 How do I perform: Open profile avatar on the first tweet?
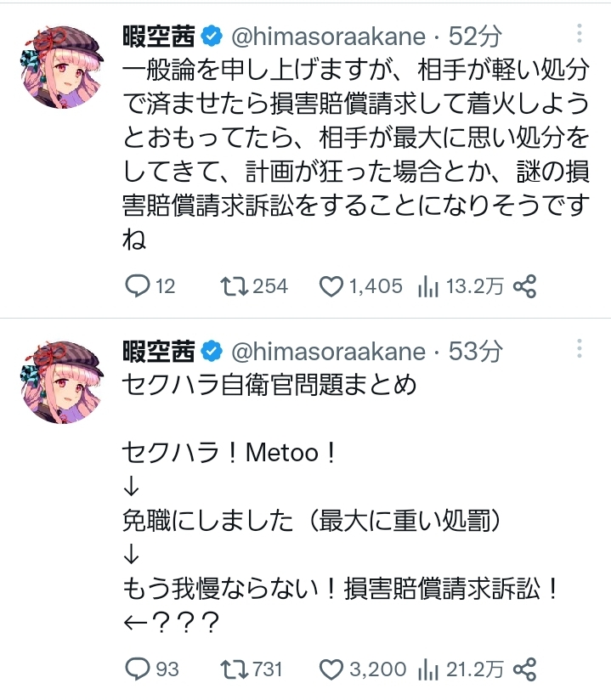click(x=61, y=65)
